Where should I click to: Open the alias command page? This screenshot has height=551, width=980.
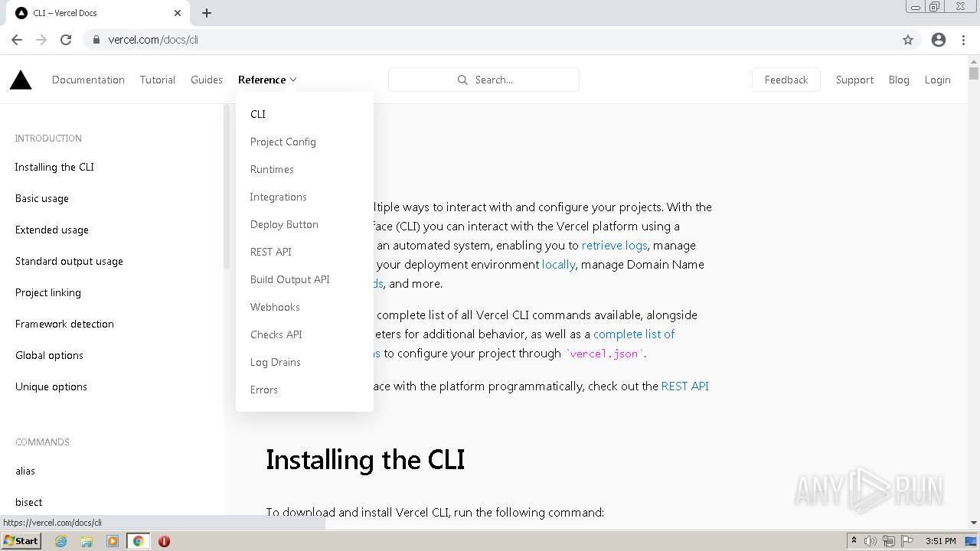25,471
